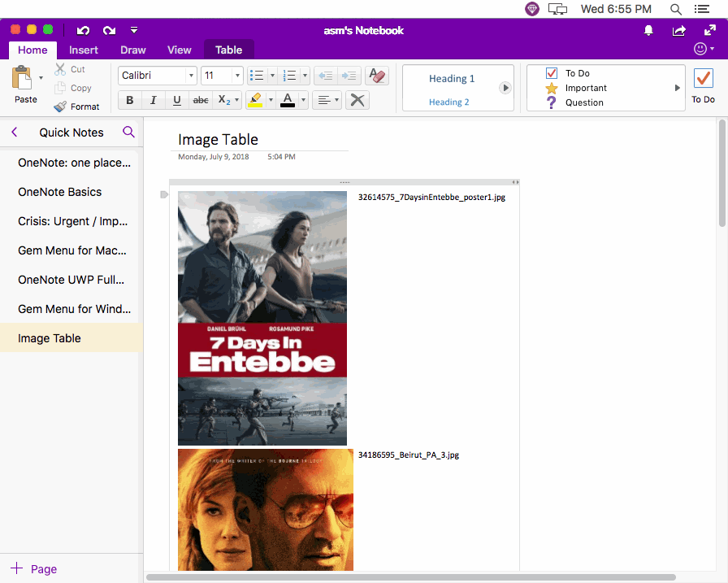Click the Paste clipboard icon
Image resolution: width=728 pixels, height=583 pixels.
click(x=22, y=77)
